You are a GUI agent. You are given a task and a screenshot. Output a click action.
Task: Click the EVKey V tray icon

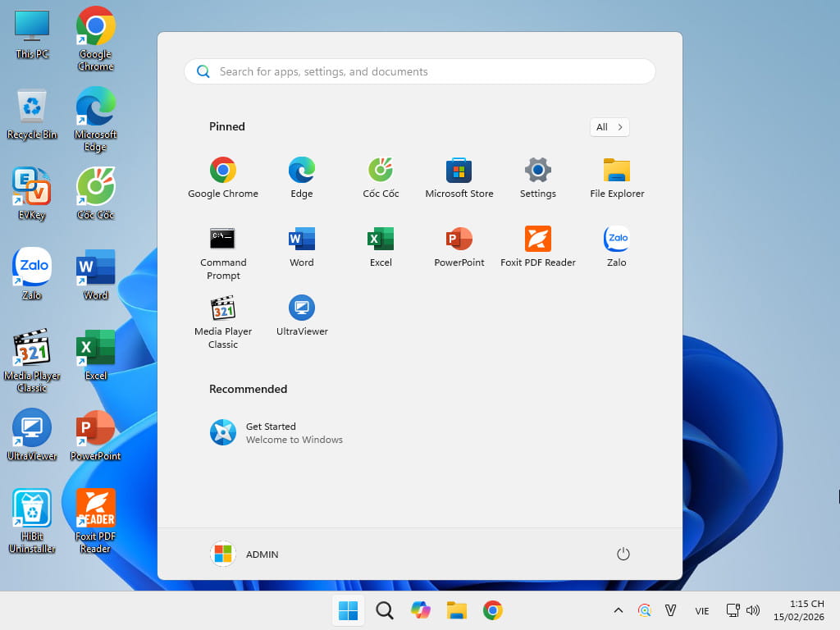point(670,610)
